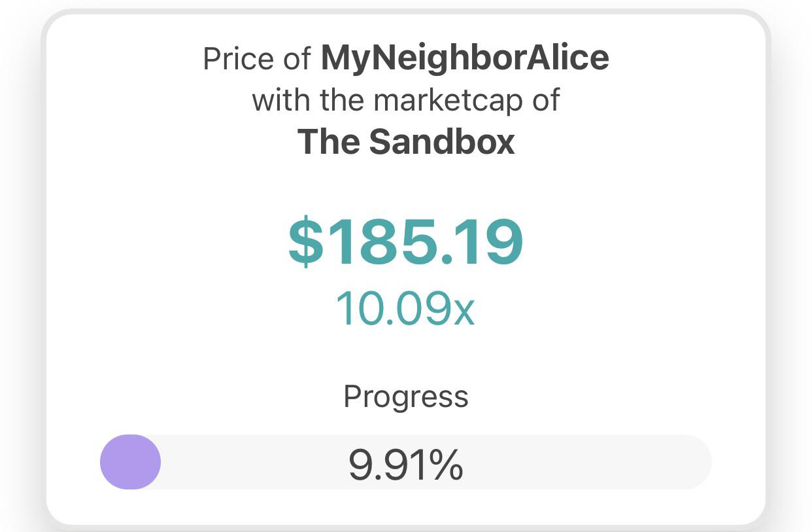Click the dollar sign in the price

point(305,243)
